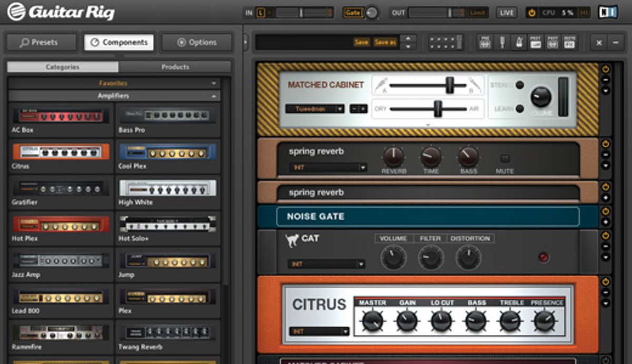Select the Jump amplifier thumbnail
Screen dimensions: 632x364
coord(167,260)
